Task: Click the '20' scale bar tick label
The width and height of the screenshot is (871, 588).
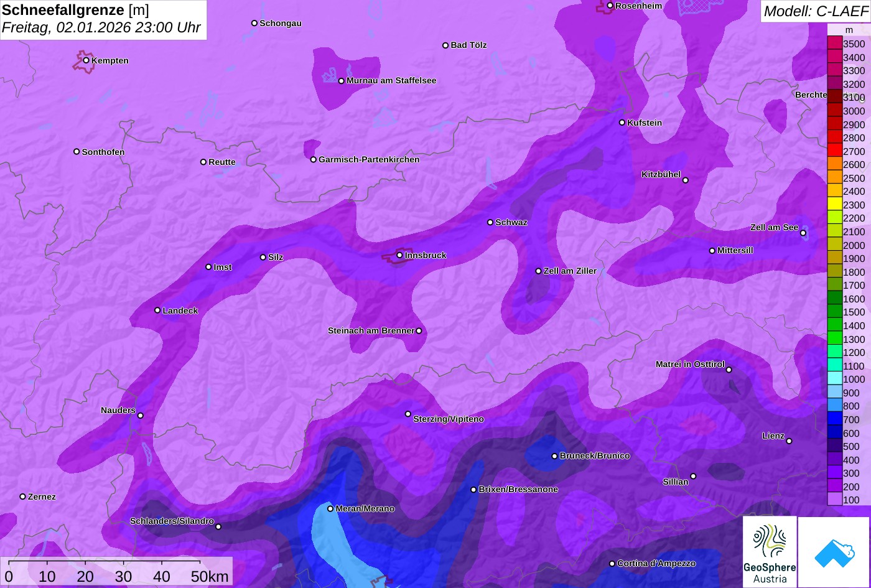Action: 85,576
